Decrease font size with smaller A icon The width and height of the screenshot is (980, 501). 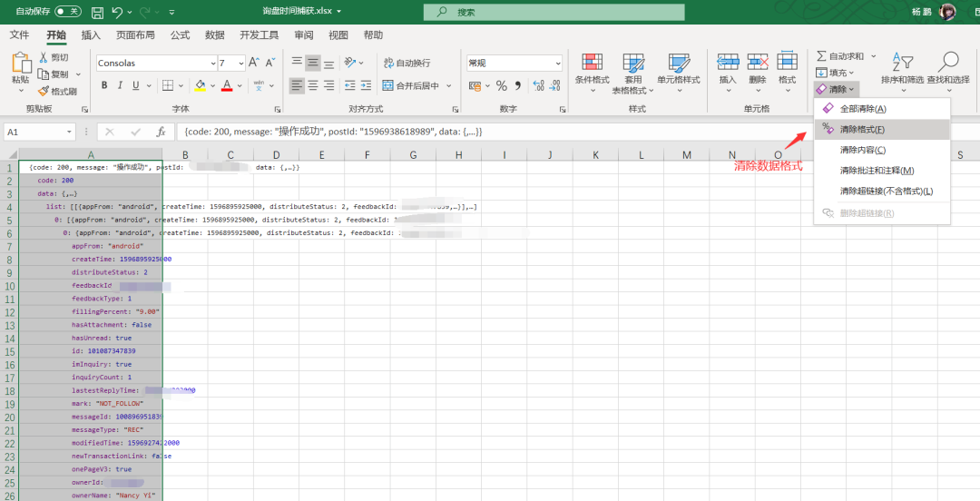270,63
